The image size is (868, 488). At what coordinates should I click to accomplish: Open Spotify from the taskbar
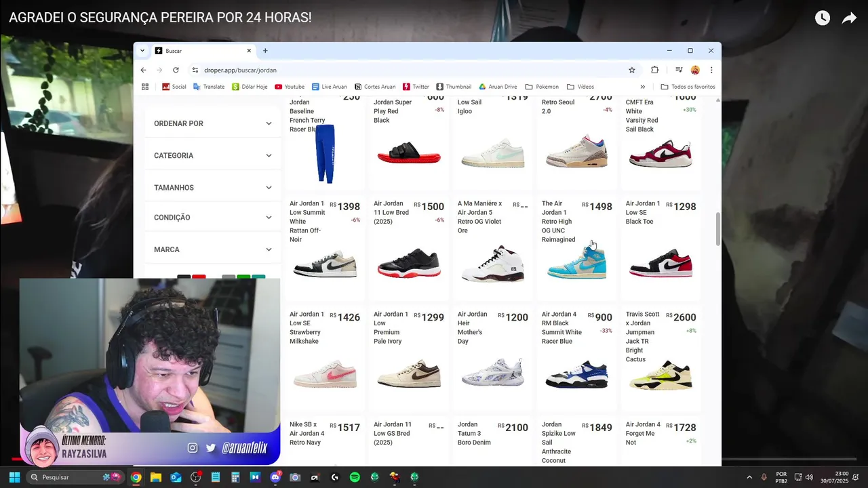pyautogui.click(x=355, y=477)
